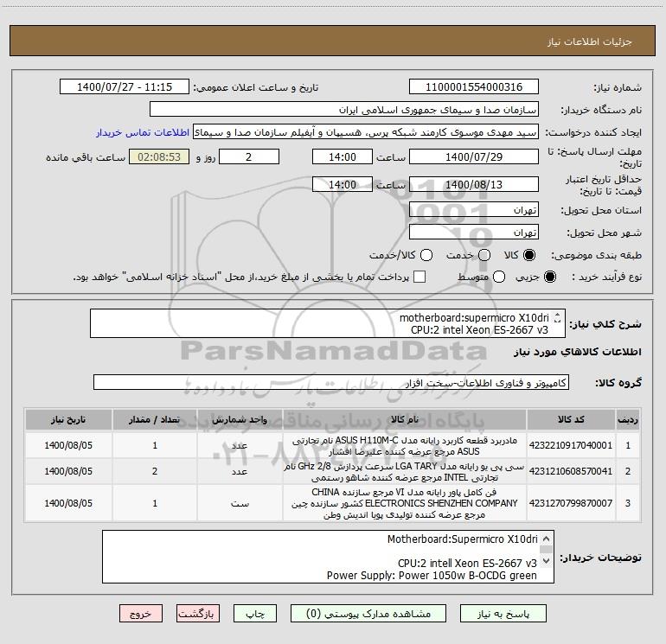Click the general description spinner arrows

558,317
